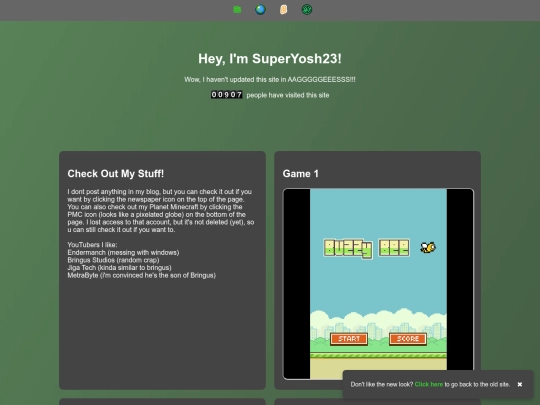540x405 pixels.
Task: Click the Buzzy Bee title logo
Action: click(x=366, y=248)
